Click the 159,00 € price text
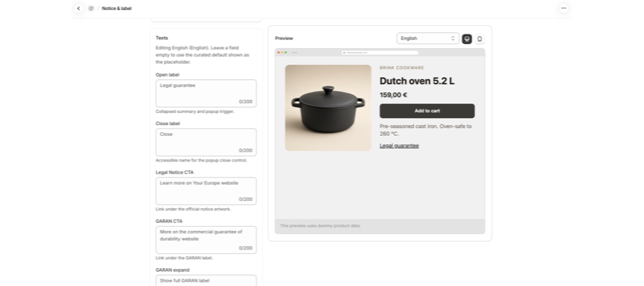Viewport: 644px width, 286px height. (x=394, y=95)
